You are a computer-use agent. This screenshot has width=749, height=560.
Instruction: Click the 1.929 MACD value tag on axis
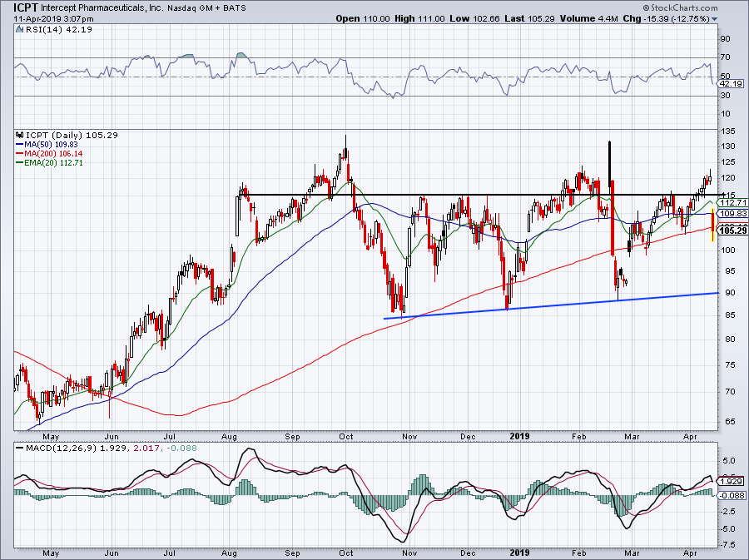(x=732, y=481)
